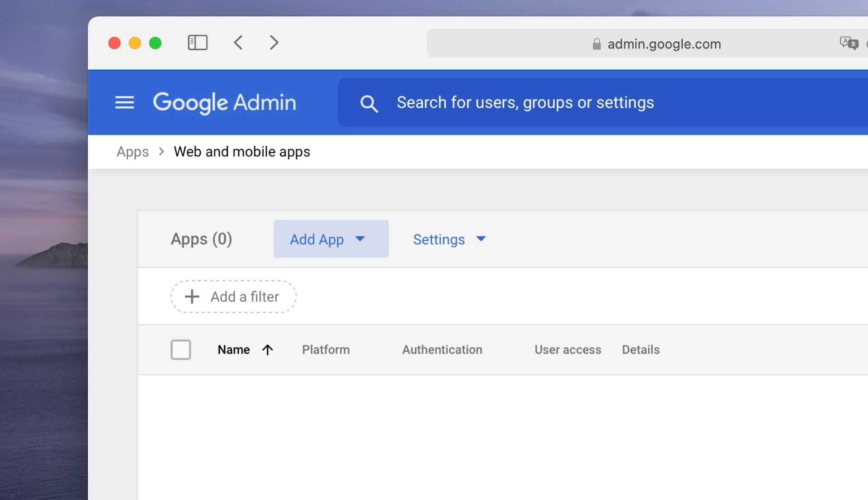Click the Add a filter button
The image size is (868, 500).
tap(233, 296)
